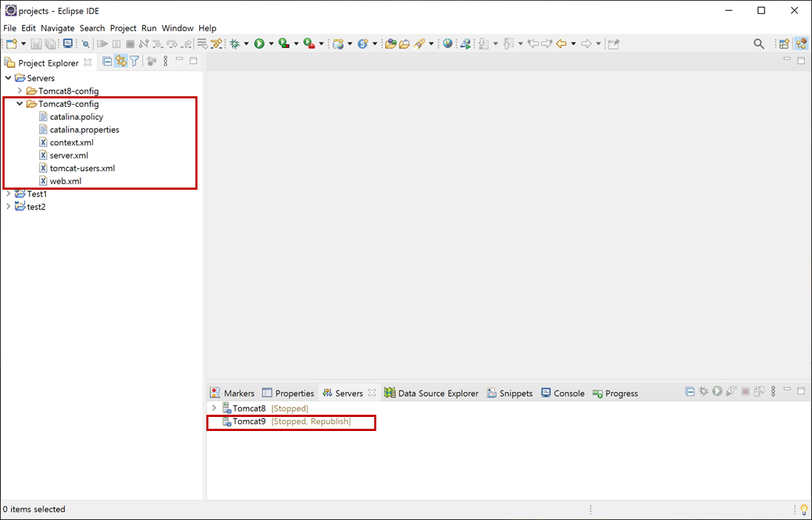The height and width of the screenshot is (520, 812).
Task: Click the Forward navigation arrow icon
Action: pos(586,44)
